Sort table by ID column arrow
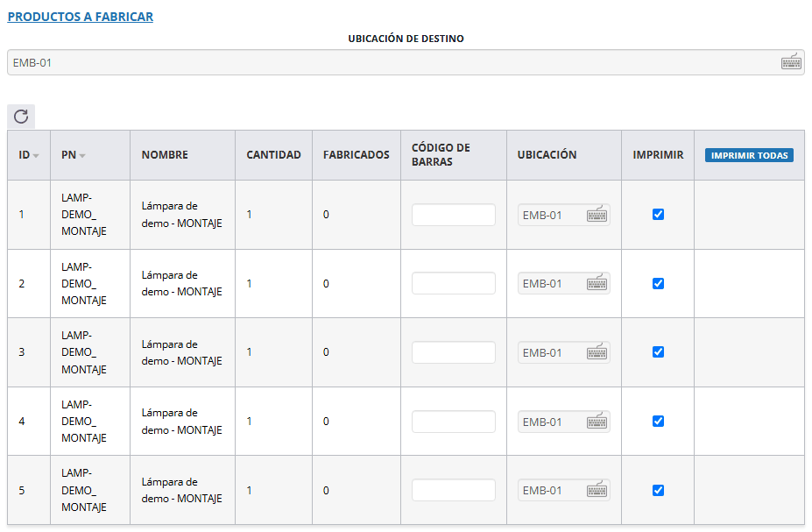The image size is (812, 532). tap(36, 155)
